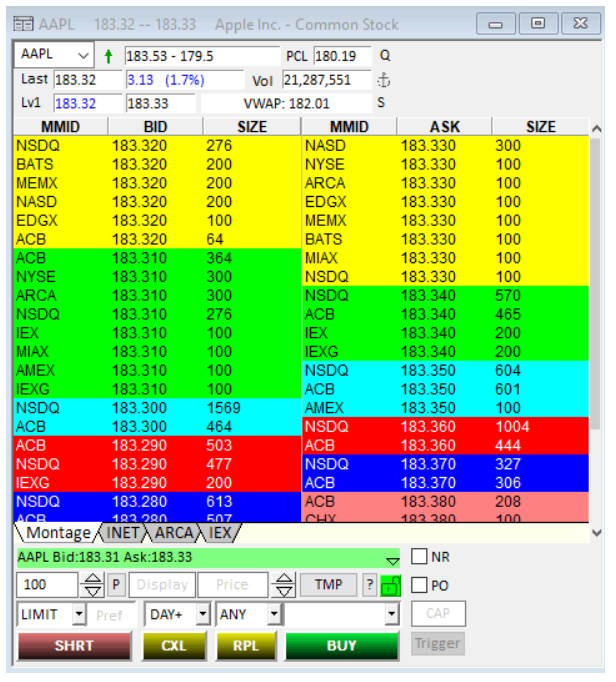616x682 pixels.
Task: Select NYSE bid row at 183.310 size 300
Action: click(x=157, y=277)
